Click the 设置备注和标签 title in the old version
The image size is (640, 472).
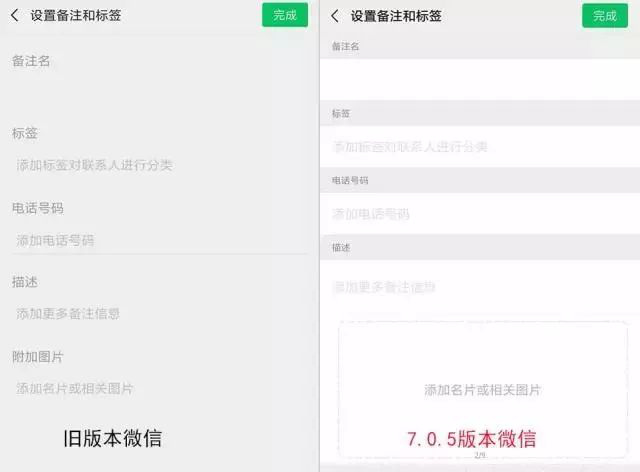click(76, 16)
